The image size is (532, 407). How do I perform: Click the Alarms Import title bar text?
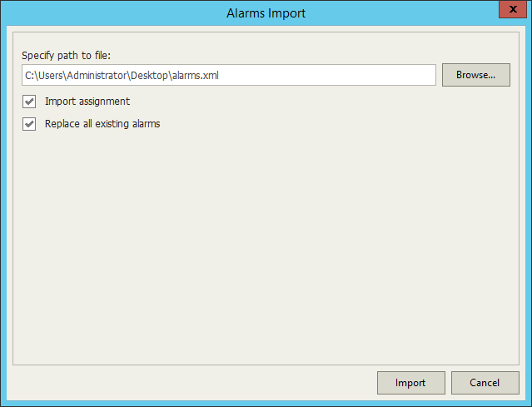pos(266,13)
